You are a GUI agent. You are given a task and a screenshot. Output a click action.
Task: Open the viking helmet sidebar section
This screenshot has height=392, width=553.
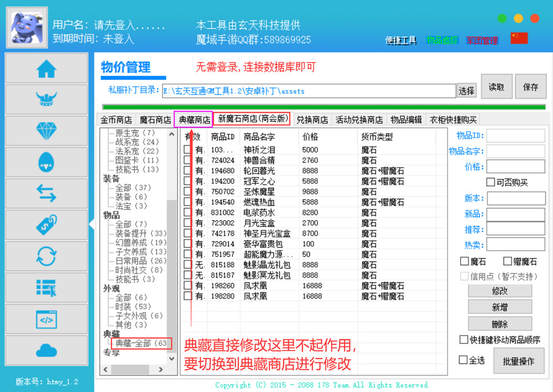tap(46, 100)
